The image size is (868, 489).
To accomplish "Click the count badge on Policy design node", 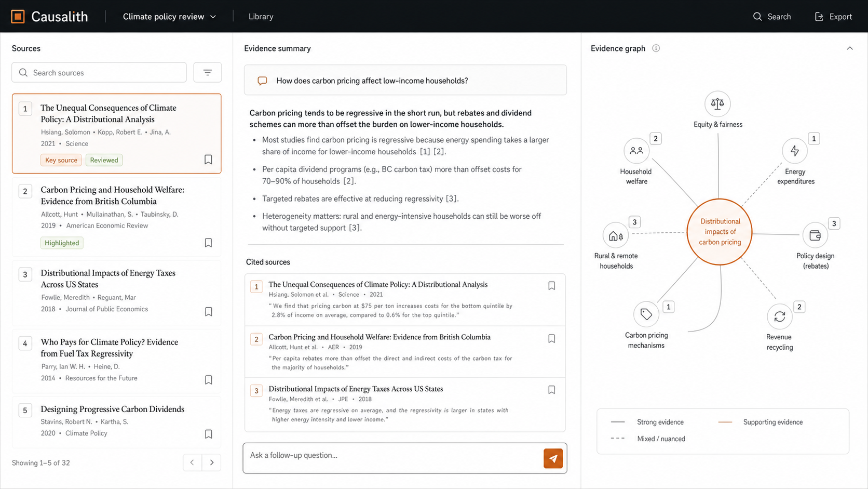I will tap(834, 224).
